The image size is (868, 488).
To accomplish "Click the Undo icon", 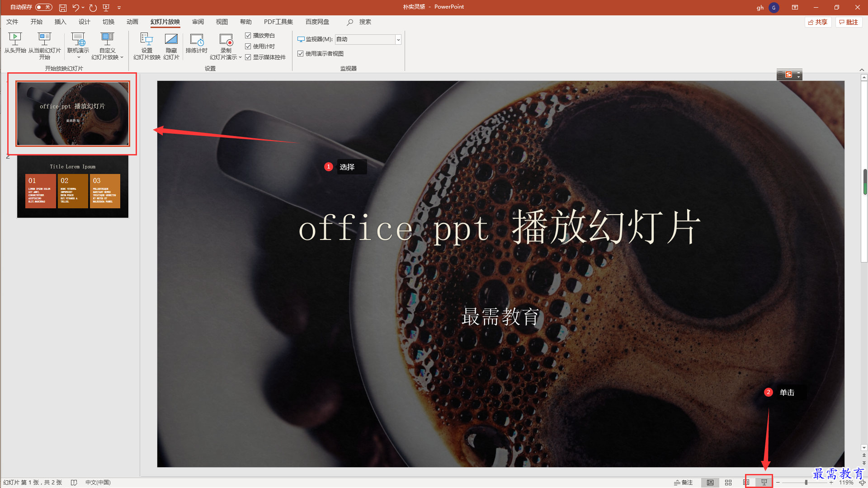I will [x=75, y=8].
